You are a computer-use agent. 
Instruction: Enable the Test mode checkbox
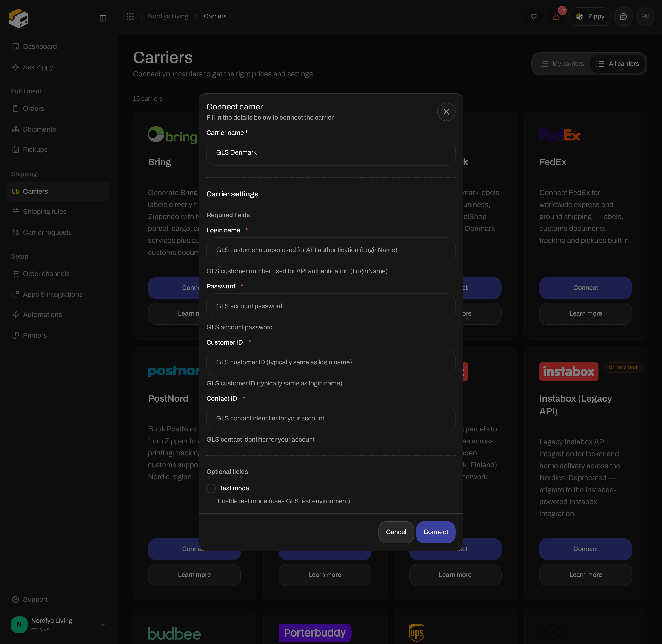[211, 489]
